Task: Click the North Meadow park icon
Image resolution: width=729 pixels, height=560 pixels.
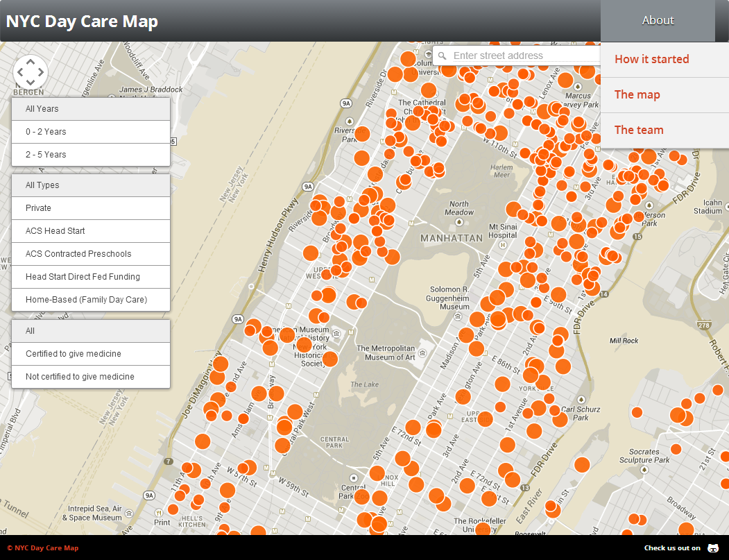Action: 459,222
